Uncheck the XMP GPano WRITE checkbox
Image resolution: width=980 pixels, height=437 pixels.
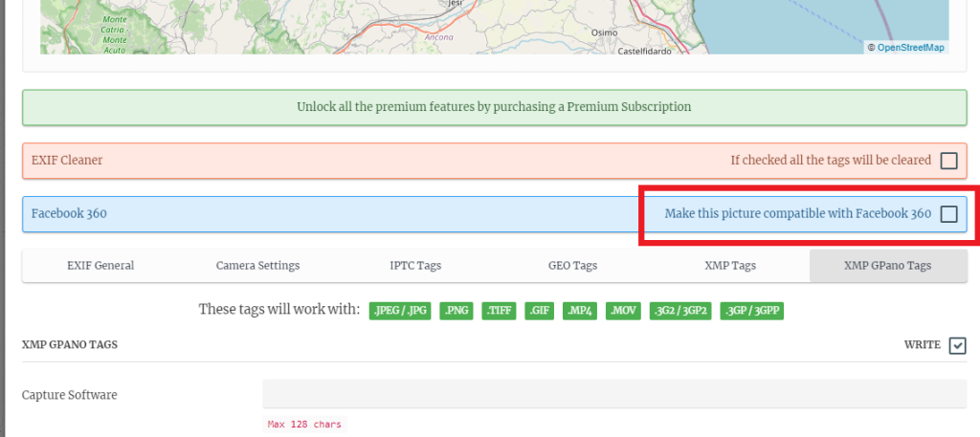(x=957, y=345)
